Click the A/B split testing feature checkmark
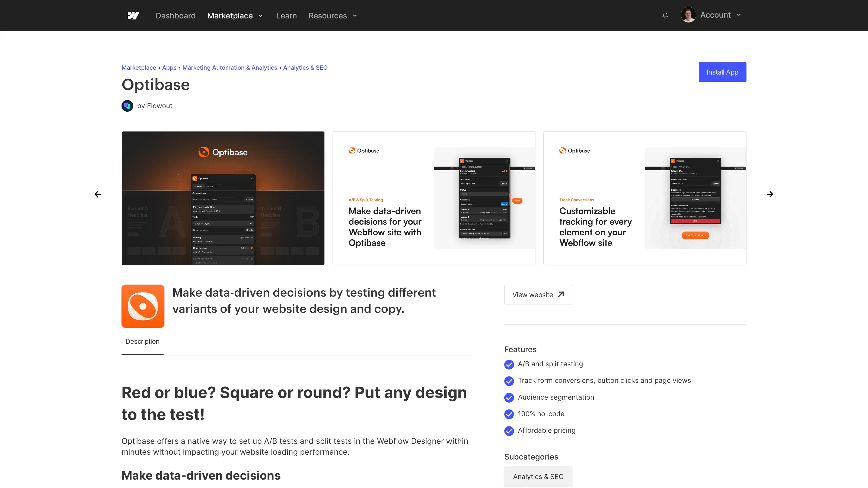The height and width of the screenshot is (488, 868). coord(509,364)
